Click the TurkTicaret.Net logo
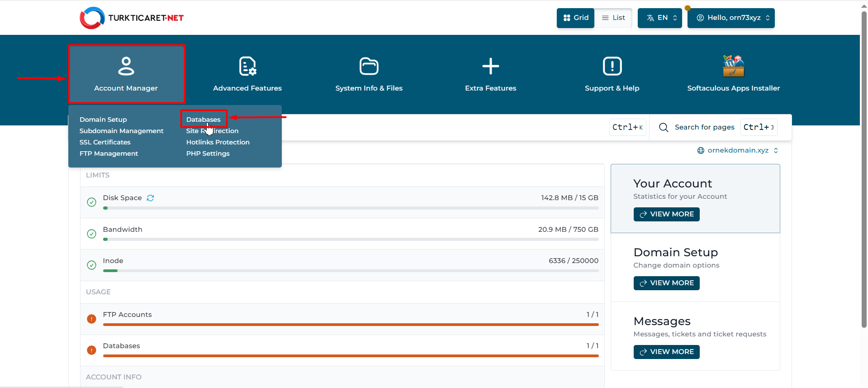Viewport: 868px width, 388px height. 132,18
